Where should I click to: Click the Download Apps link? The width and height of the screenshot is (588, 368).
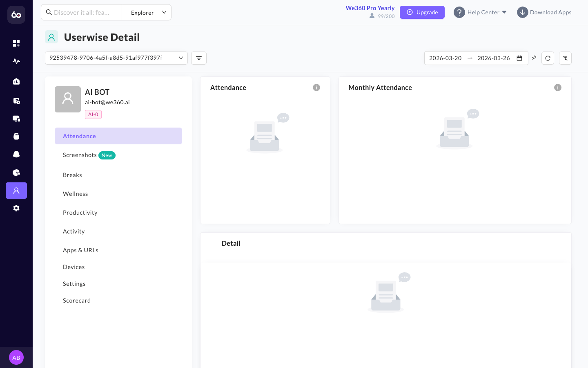coord(544,12)
